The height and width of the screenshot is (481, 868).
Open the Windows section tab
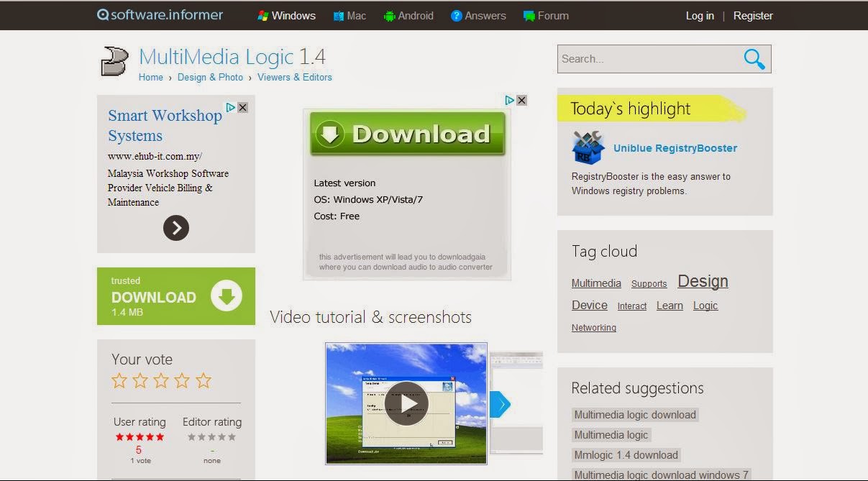tap(286, 16)
